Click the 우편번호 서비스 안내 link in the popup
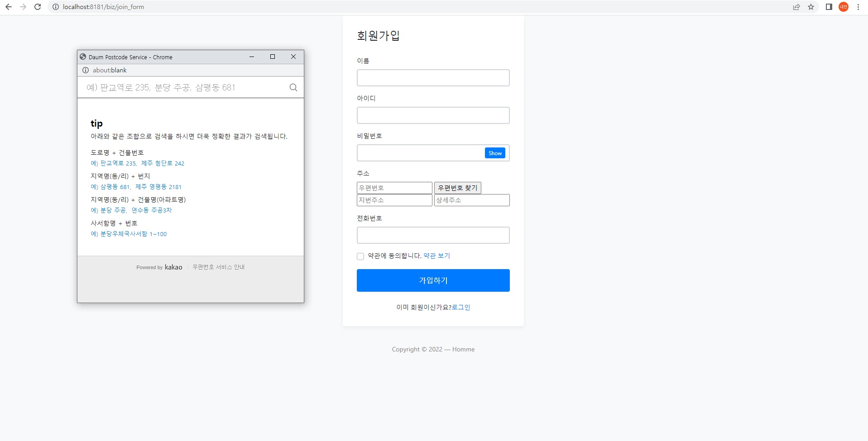 pyautogui.click(x=219, y=267)
